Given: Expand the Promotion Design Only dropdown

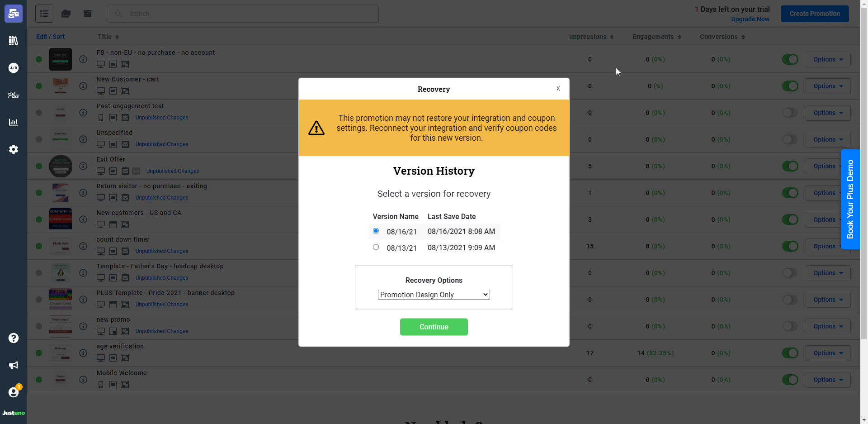Looking at the screenshot, I should point(434,295).
